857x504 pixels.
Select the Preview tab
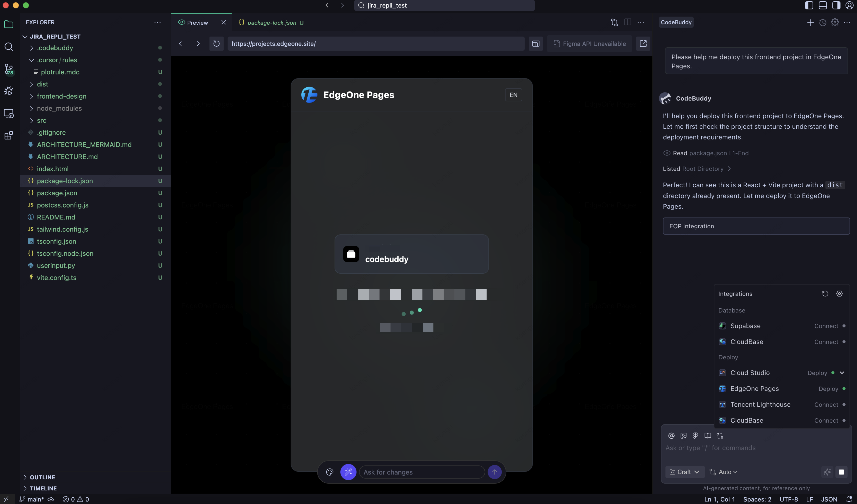point(197,22)
